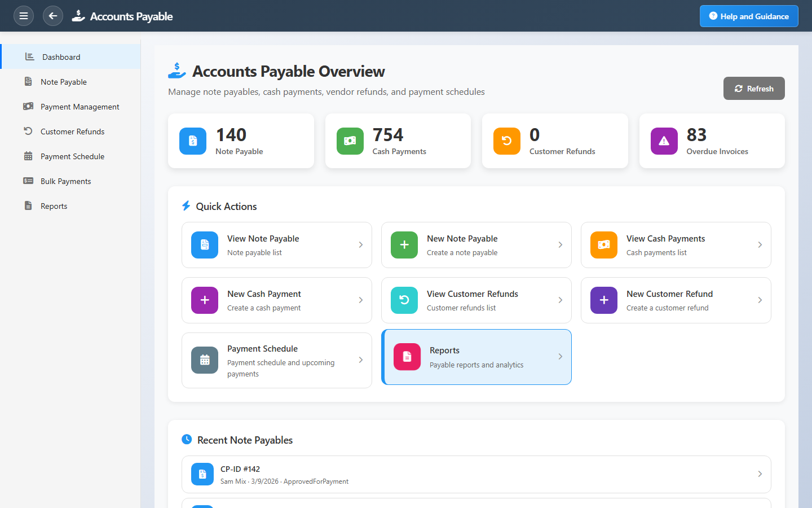
Task: Click the orange View Cash Payments icon
Action: point(604,245)
